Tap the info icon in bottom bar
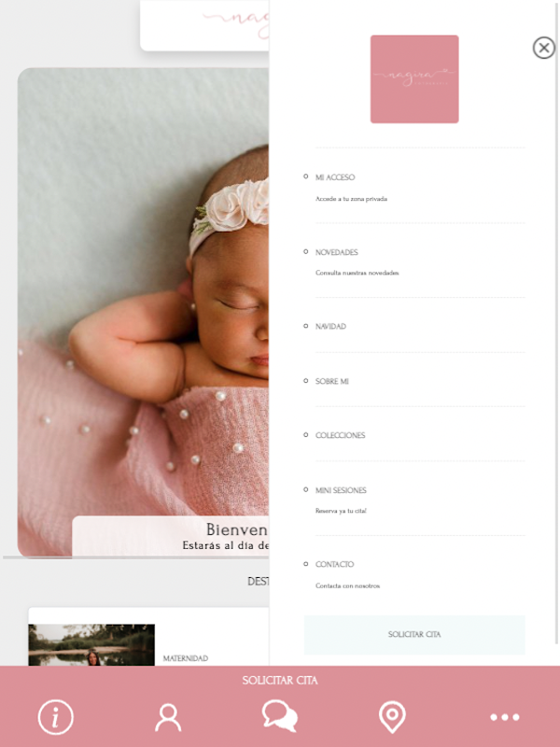The image size is (560, 747). click(x=56, y=717)
